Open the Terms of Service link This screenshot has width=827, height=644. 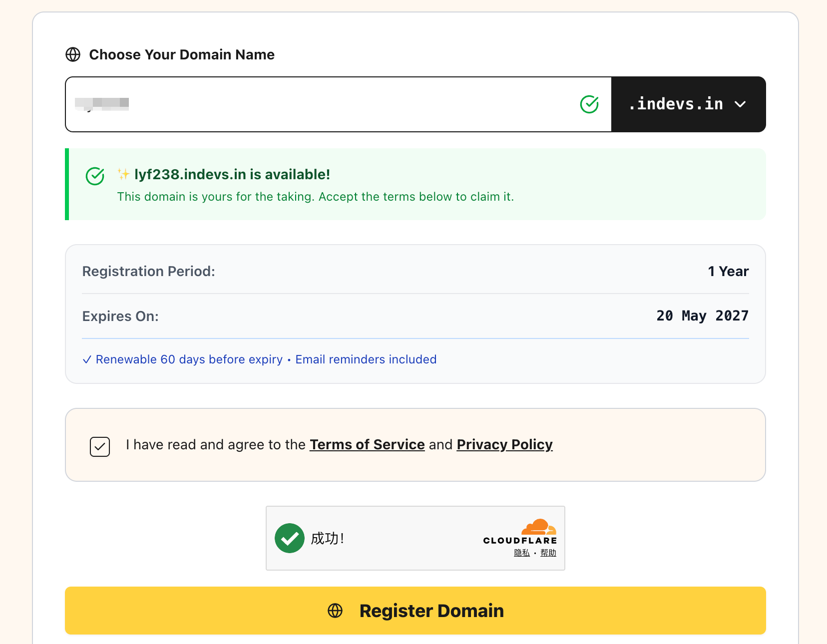click(367, 444)
